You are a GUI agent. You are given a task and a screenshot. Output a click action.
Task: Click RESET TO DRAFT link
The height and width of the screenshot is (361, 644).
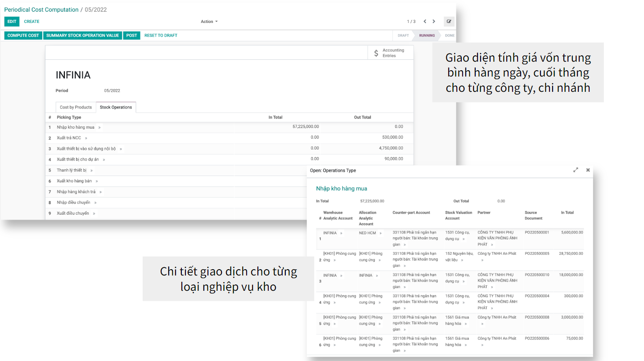(161, 36)
